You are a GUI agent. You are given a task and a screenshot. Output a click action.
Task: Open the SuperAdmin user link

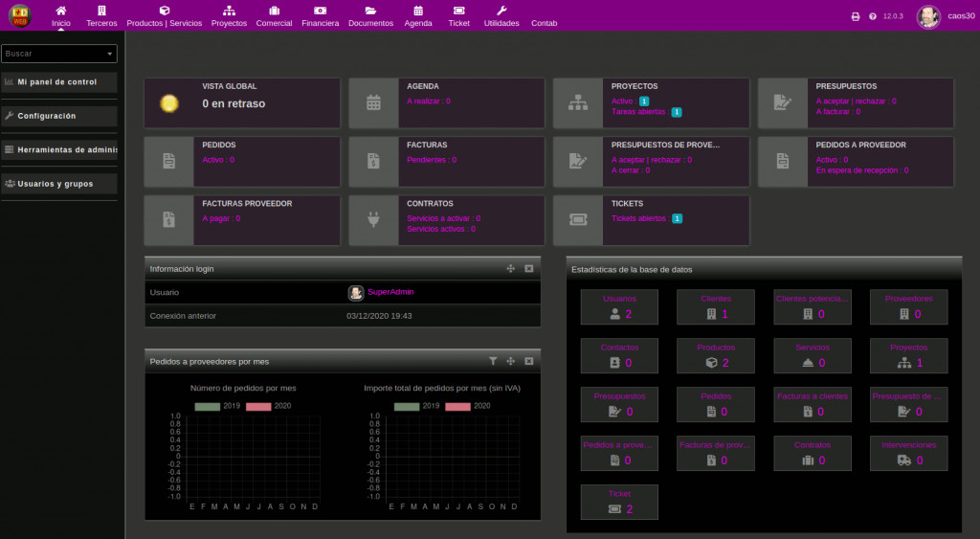[390, 292]
